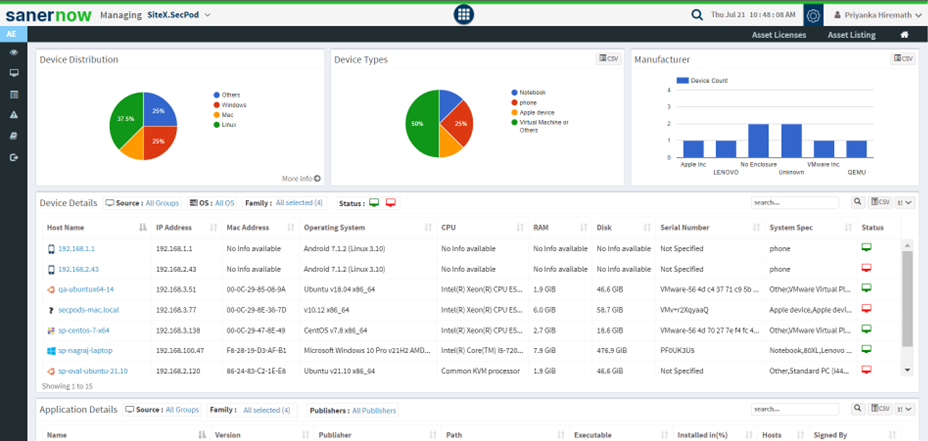Image resolution: width=928 pixels, height=441 pixels.
Task: Open host link 192.168.2.43
Action: [x=78, y=269]
